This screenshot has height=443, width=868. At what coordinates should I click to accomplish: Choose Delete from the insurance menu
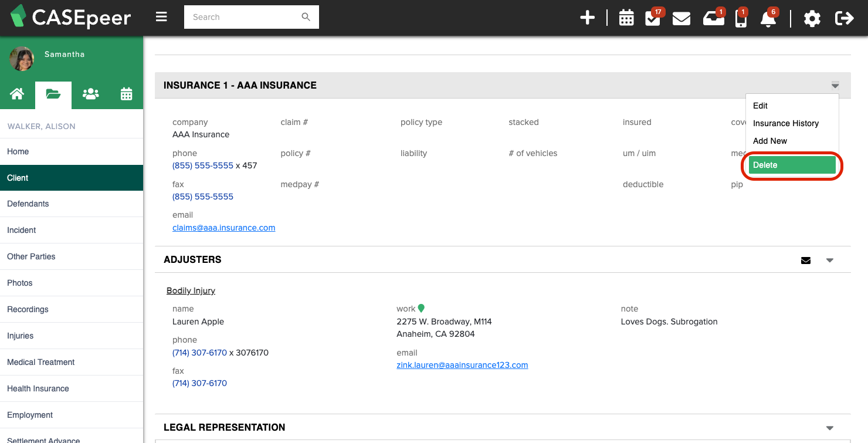click(792, 165)
